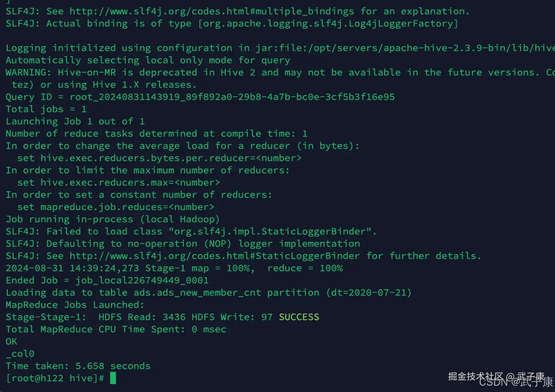Screen dimensions: 555x392
Task: Click the 'Time taken: 5.658 seconds' line
Action: (78, 366)
